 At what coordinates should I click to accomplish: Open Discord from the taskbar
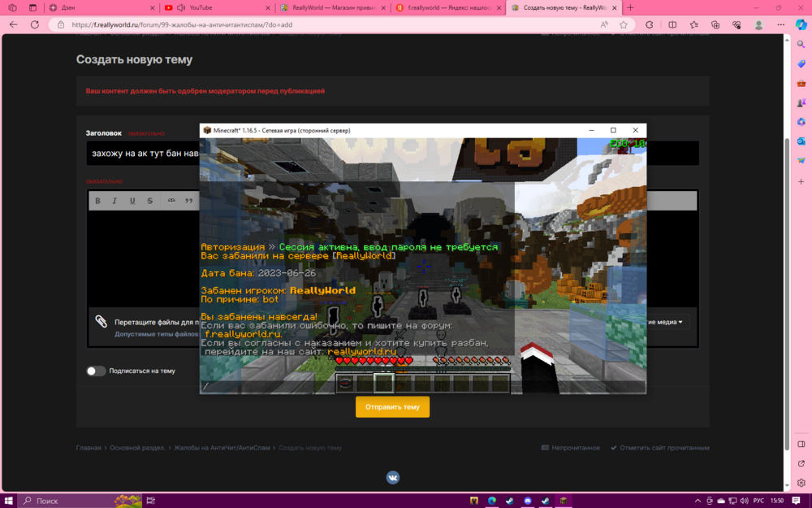527,501
